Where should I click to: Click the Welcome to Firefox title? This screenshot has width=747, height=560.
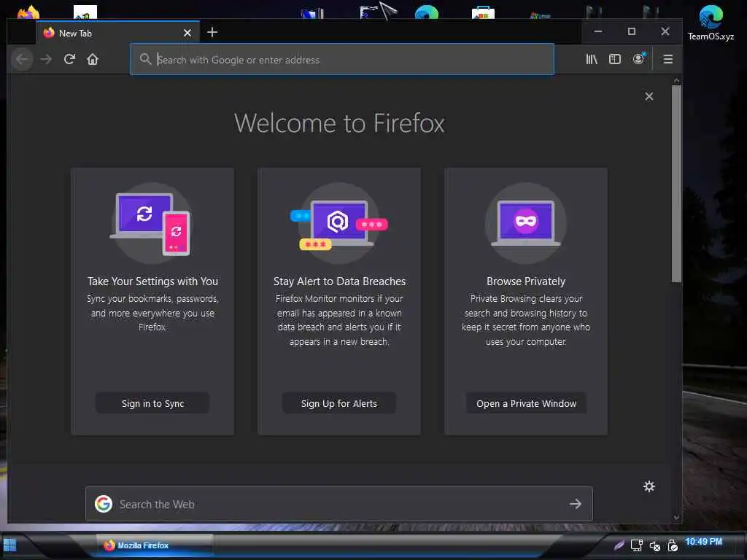click(x=339, y=123)
